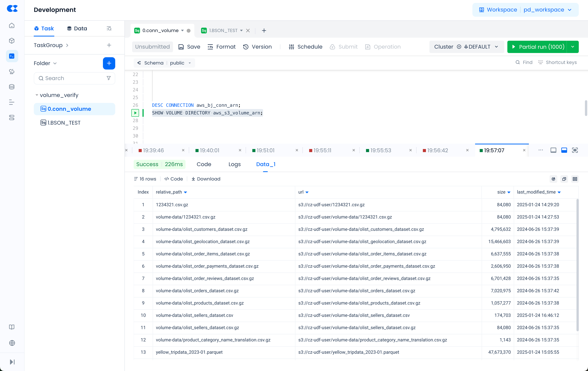
Task: Click the Download results button
Action: pyautogui.click(x=206, y=179)
